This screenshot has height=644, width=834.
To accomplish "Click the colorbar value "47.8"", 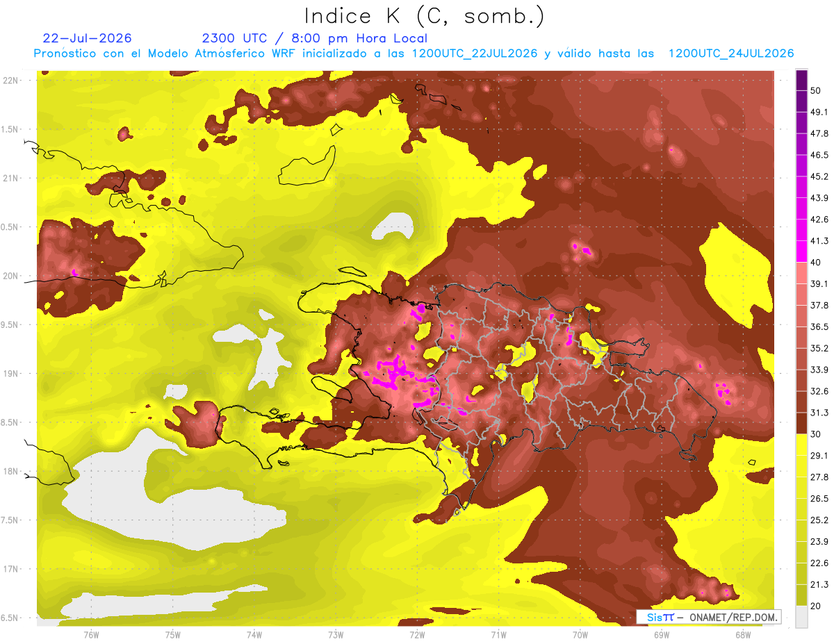I will (819, 133).
